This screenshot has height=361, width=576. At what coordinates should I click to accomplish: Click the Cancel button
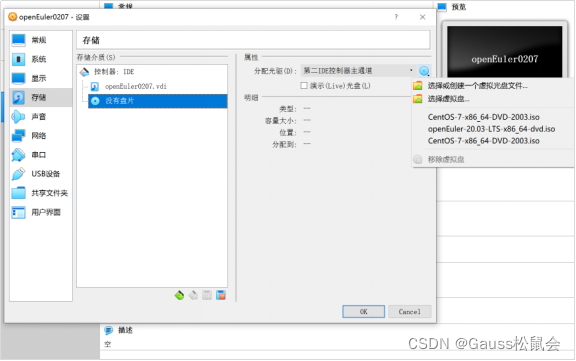[410, 312]
